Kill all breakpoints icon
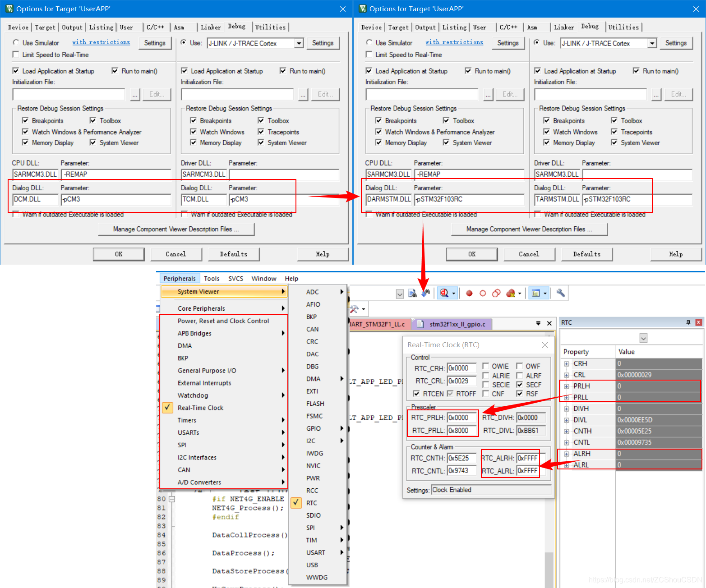This screenshot has width=706, height=588. coord(511,293)
